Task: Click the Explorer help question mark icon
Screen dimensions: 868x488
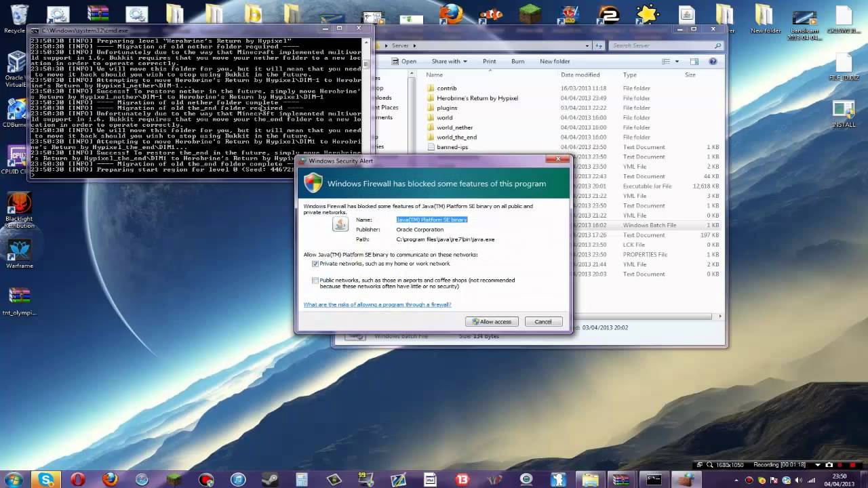Action: 713,61
